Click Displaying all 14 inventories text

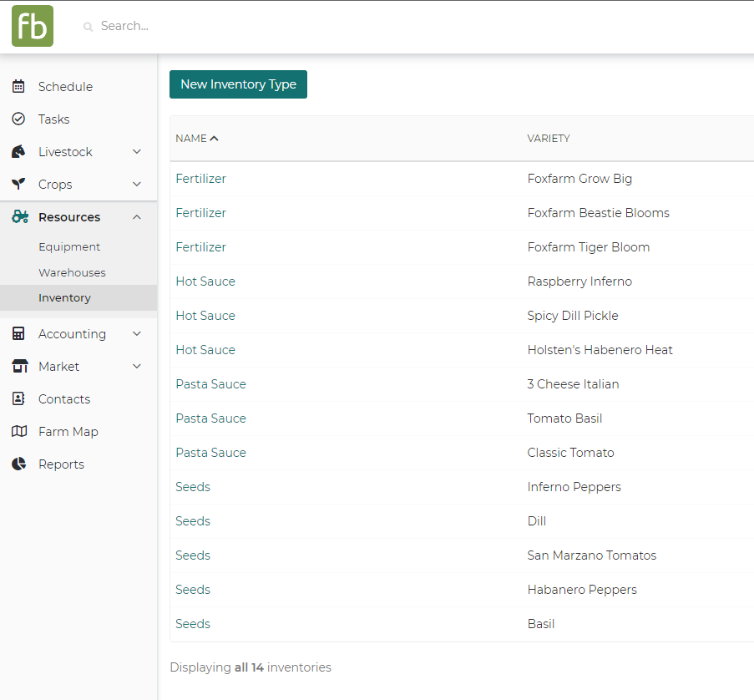(x=250, y=667)
